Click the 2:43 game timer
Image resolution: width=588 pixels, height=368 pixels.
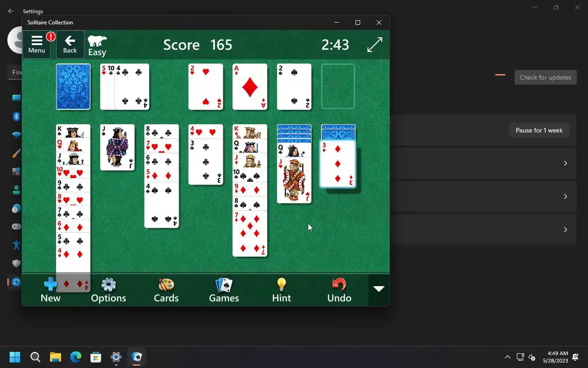335,45
